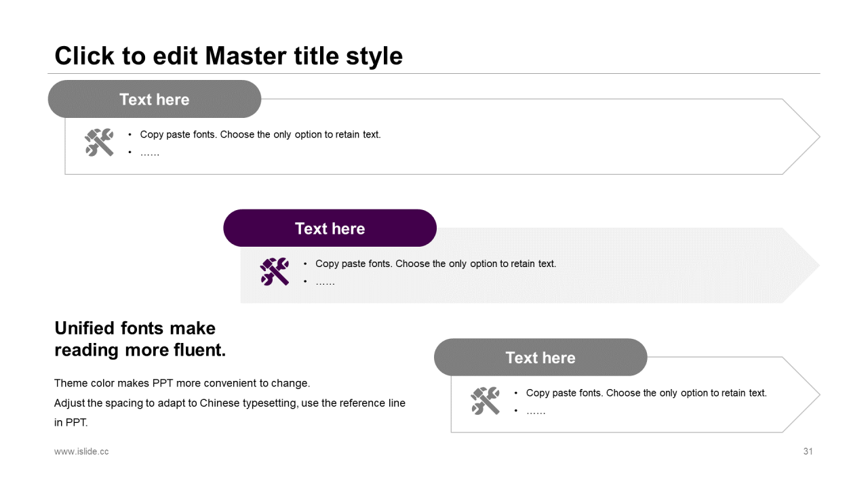Screen dimensions: 868x488
Task: Click the 'Click to edit Master title style' title
Action: coord(229,56)
